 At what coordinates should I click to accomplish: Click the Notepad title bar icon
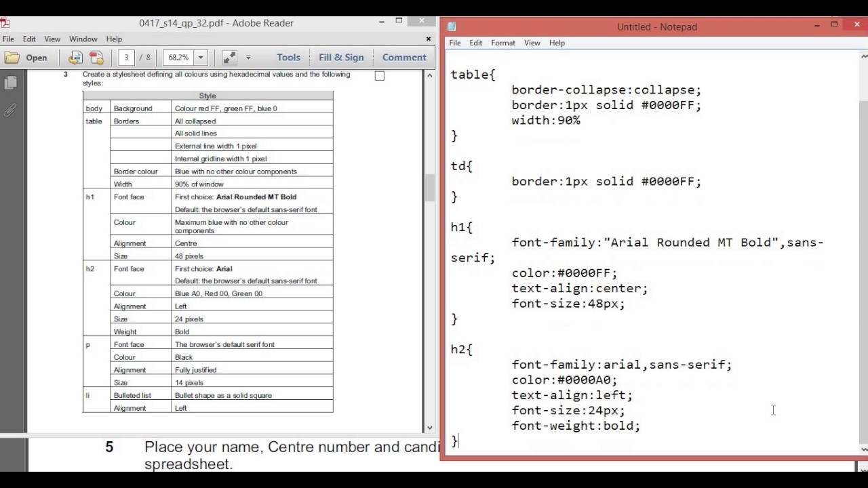coord(452,27)
